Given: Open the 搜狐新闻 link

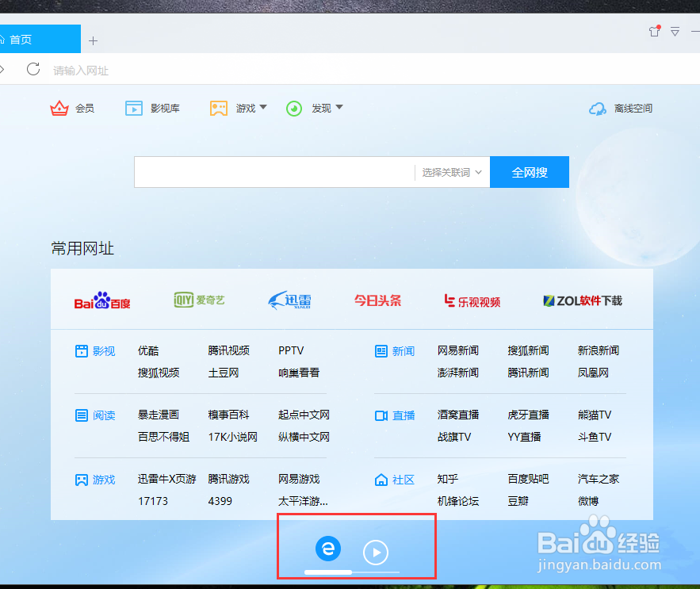Looking at the screenshot, I should (x=528, y=350).
